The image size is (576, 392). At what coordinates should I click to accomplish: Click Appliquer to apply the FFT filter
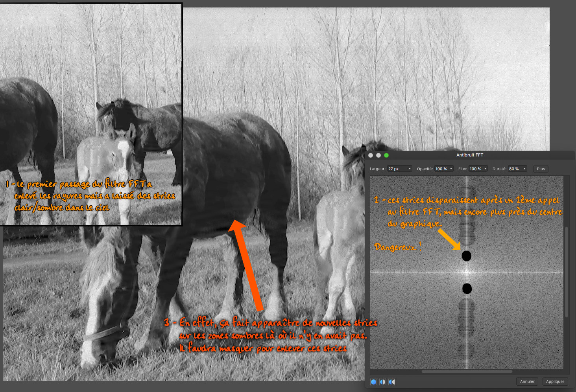pos(555,381)
